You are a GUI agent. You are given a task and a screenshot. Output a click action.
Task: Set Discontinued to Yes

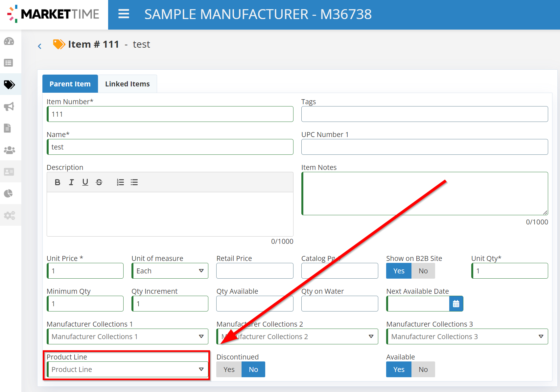[229, 370]
